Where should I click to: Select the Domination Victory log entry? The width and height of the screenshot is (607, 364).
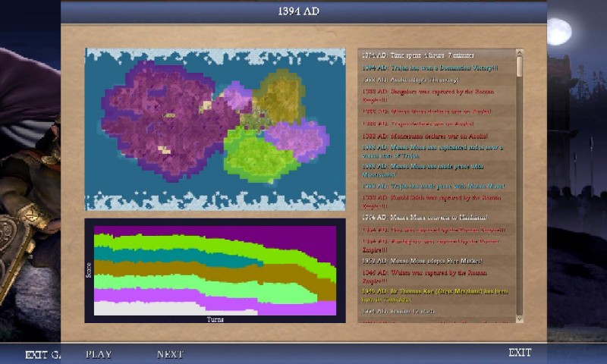point(430,67)
